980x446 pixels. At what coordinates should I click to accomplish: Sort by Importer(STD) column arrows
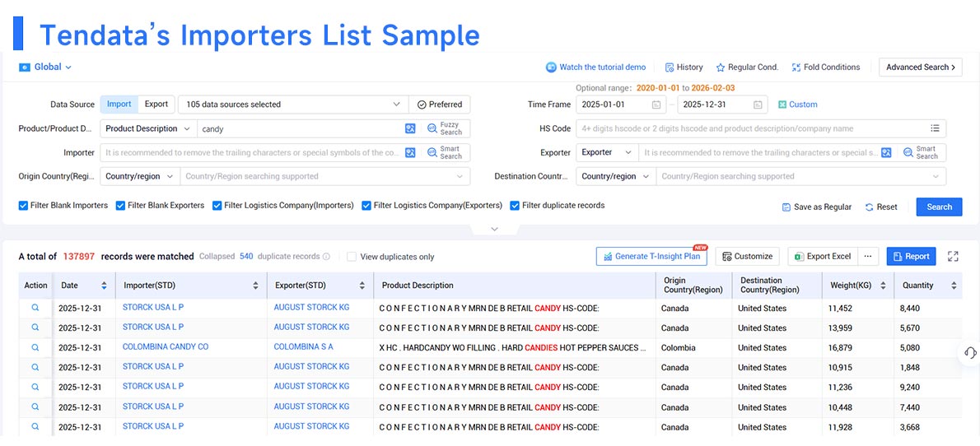pyautogui.click(x=255, y=286)
